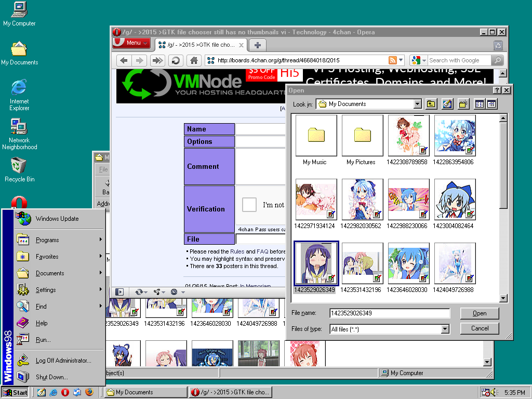Click the Opera address bar URL
The image size is (532, 399).
(278, 60)
